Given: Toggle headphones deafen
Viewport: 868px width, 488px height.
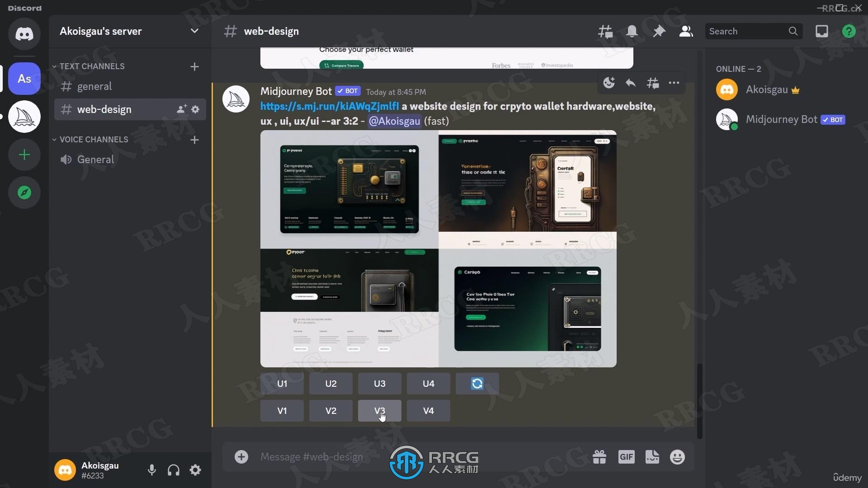Looking at the screenshot, I should pyautogui.click(x=174, y=470).
